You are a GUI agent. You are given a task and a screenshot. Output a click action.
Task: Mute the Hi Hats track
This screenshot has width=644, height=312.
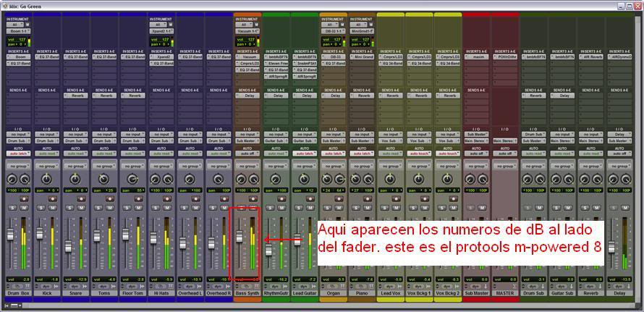coord(167,208)
